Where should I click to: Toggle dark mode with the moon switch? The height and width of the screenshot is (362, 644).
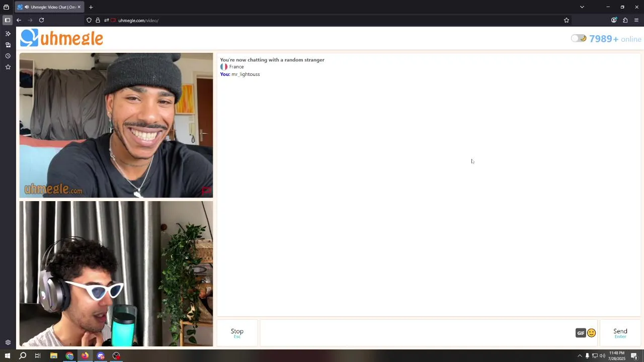[x=579, y=38]
